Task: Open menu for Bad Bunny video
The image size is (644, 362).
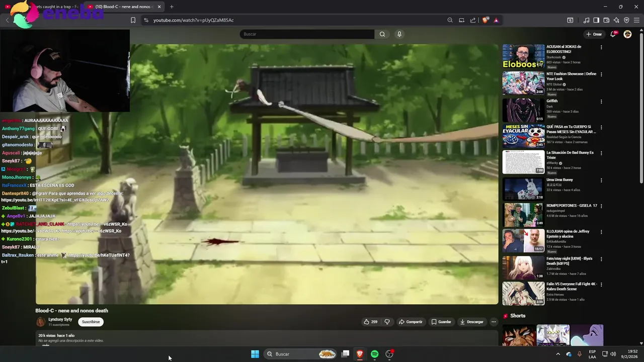Action: point(601,153)
